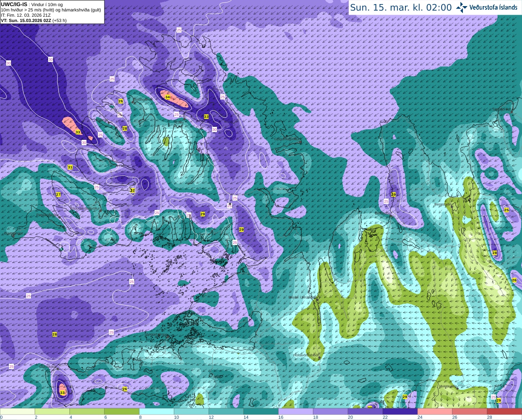This screenshot has height=420, width=522.
Task: Choose the 20–22 m/s legend swatch
Action: click(x=365, y=411)
